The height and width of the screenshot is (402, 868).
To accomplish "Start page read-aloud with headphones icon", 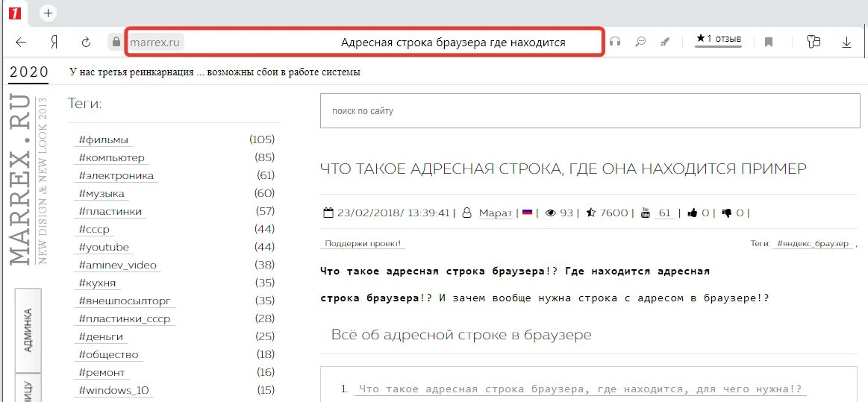I will [x=615, y=42].
